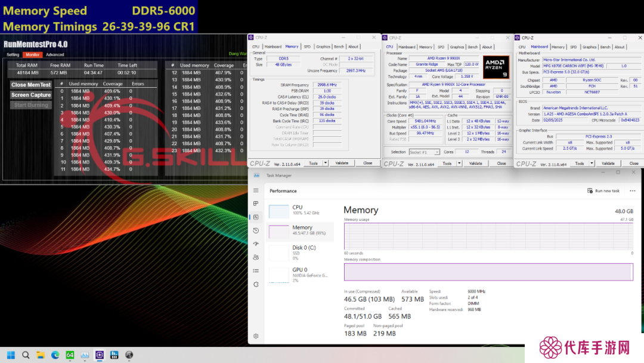The width and height of the screenshot is (644, 363).
Task: Open Task Manager hamburger navigation menu
Action: (x=256, y=190)
